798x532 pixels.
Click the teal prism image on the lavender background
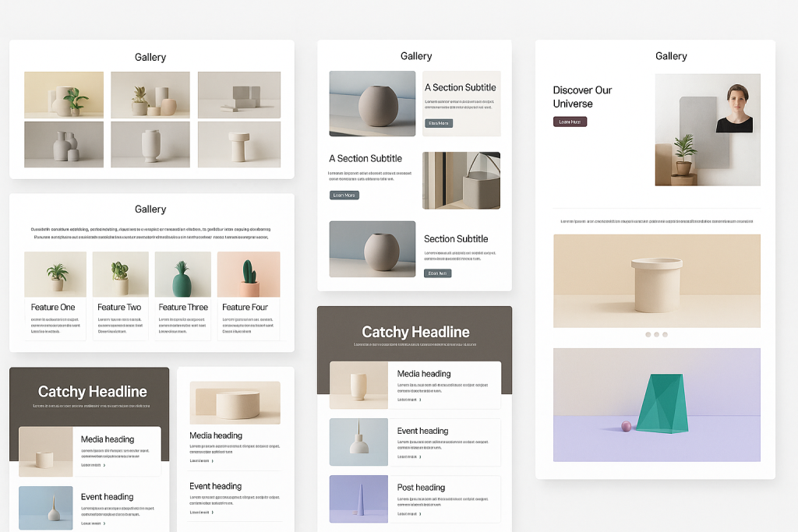(657, 405)
